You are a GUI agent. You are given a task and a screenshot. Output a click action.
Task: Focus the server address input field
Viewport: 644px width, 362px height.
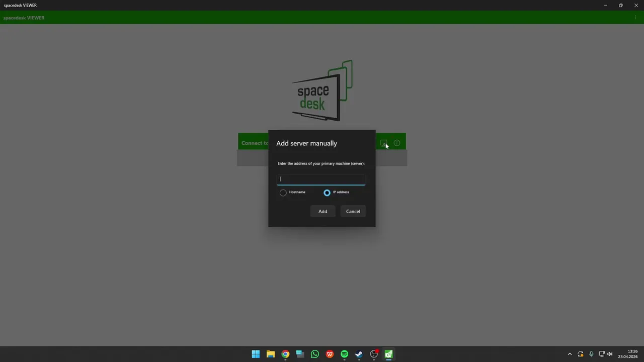click(321, 179)
